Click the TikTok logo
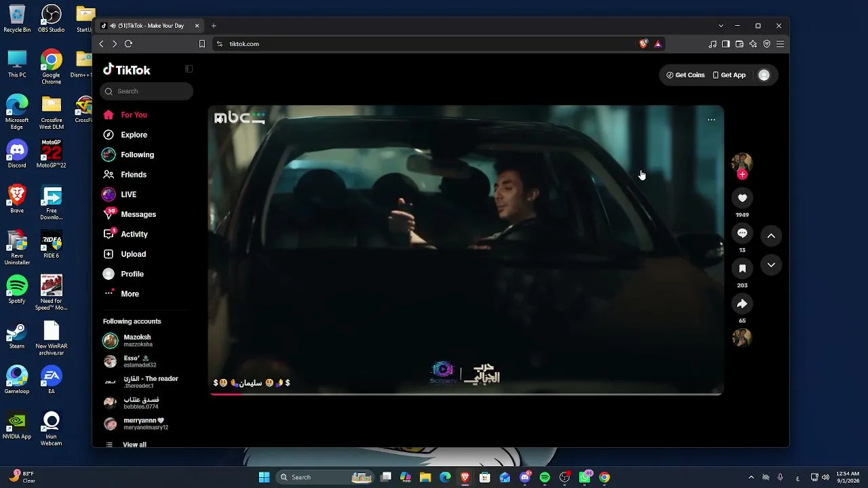868x488 pixels. pyautogui.click(x=127, y=70)
